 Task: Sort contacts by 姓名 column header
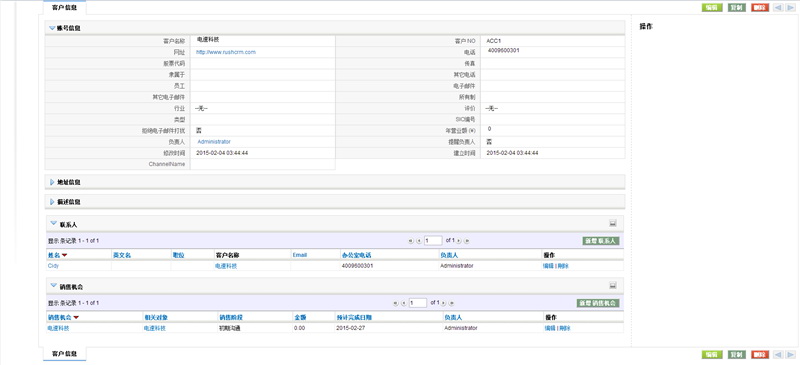tap(54, 255)
